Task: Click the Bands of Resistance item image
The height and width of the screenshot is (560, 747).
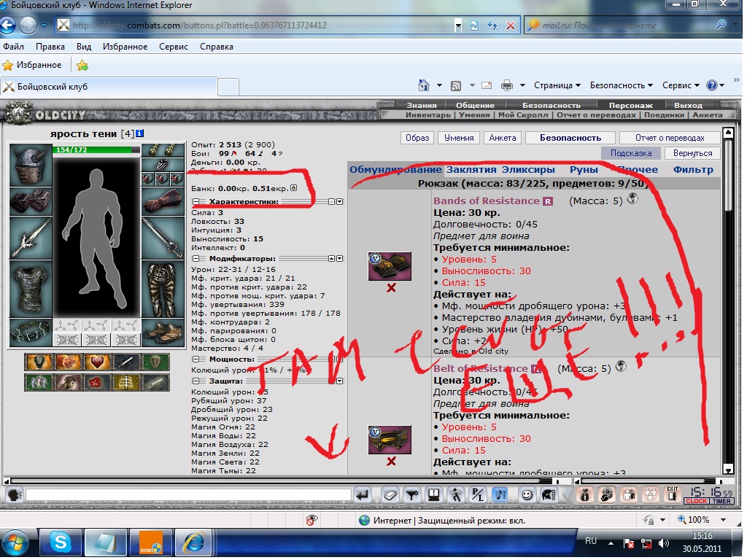Action: pyautogui.click(x=390, y=266)
